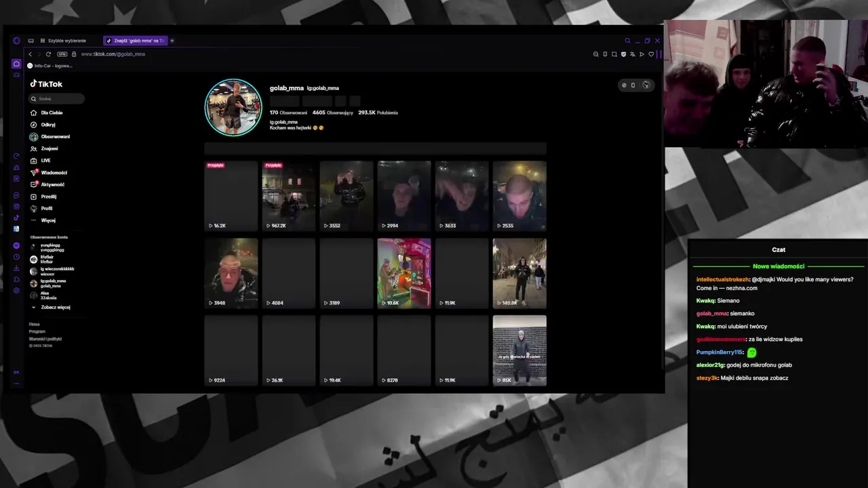Open arcade video with 10.6K views

[x=404, y=273]
